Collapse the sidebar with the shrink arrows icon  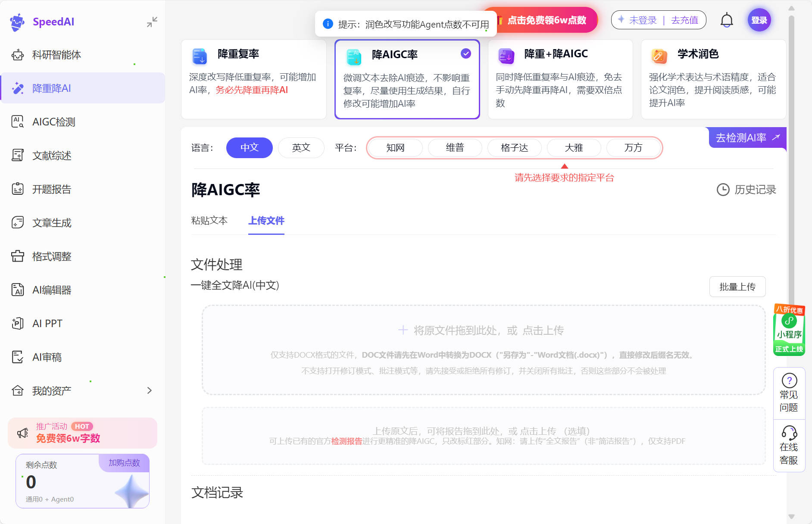point(152,22)
